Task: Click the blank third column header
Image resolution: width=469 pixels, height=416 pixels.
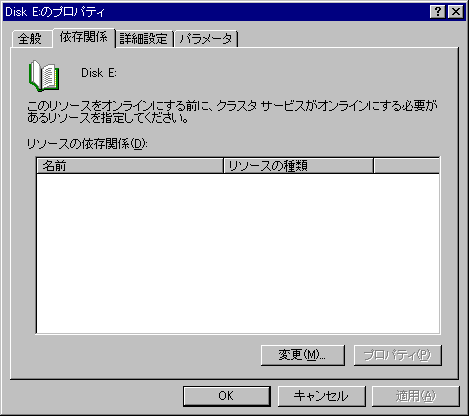Action: pos(407,166)
